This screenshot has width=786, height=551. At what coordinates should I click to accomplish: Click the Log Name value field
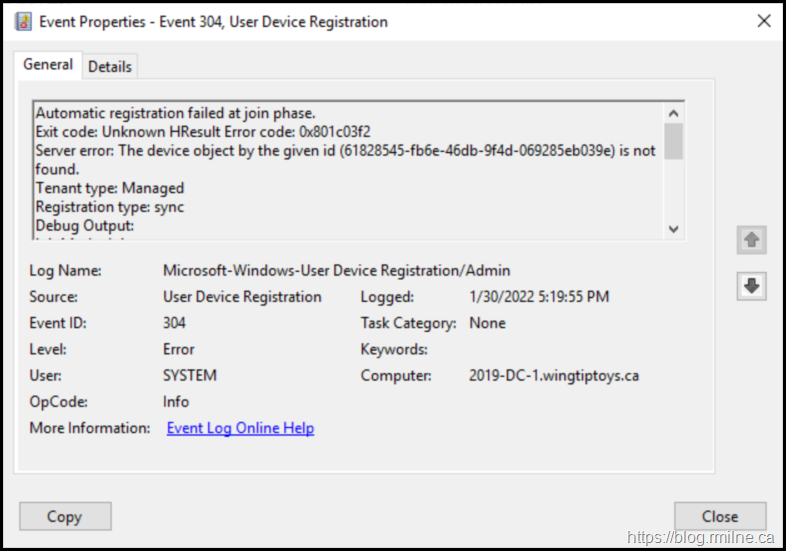point(336,270)
